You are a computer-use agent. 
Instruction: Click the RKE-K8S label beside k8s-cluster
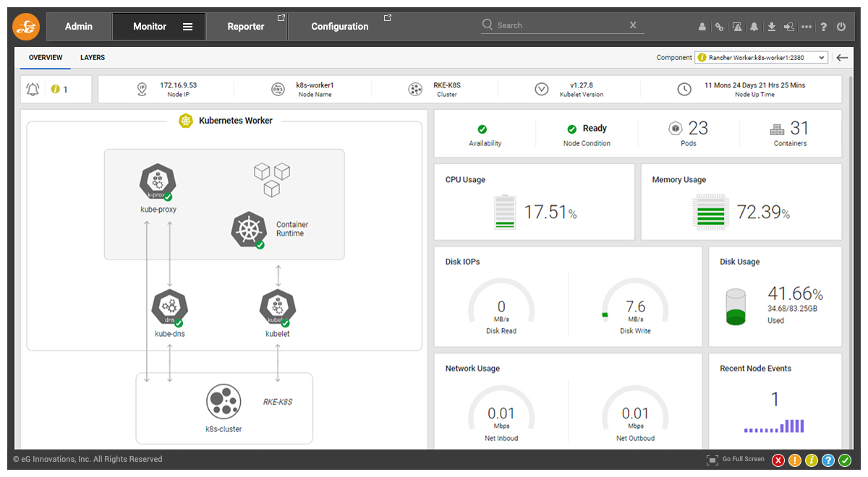(x=278, y=402)
